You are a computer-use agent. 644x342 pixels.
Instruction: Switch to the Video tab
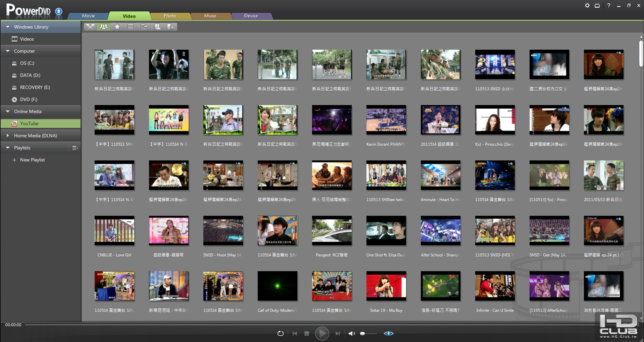[129, 16]
